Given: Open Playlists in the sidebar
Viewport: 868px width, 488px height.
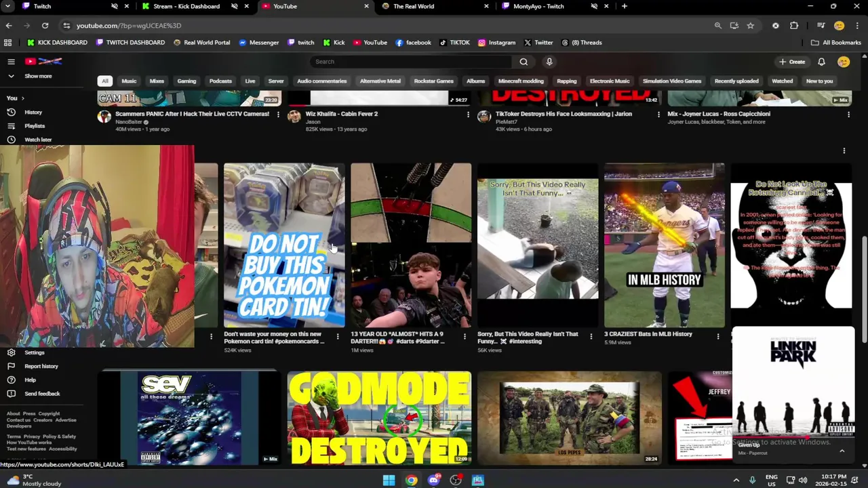Looking at the screenshot, I should tap(35, 125).
